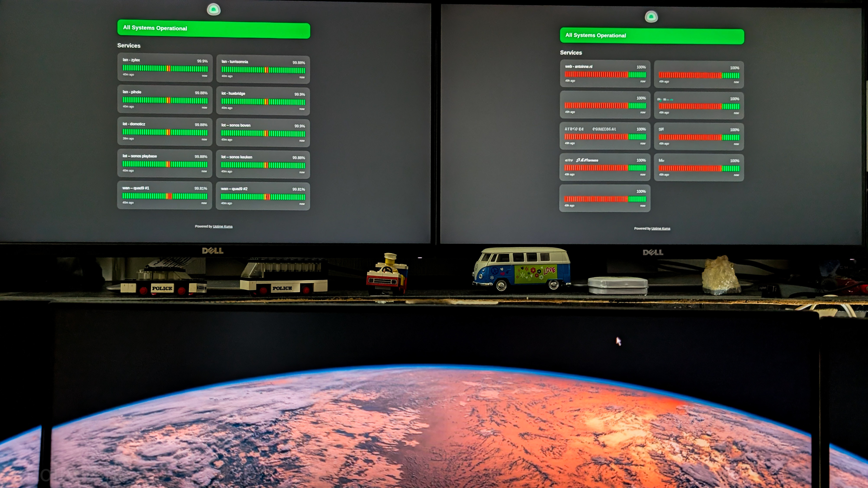The height and width of the screenshot is (488, 868).
Task: Click the lan - zylex service name
Action: coord(131,60)
